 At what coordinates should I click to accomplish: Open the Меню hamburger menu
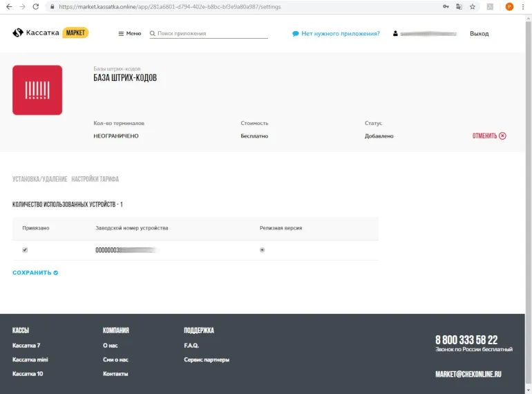click(130, 33)
